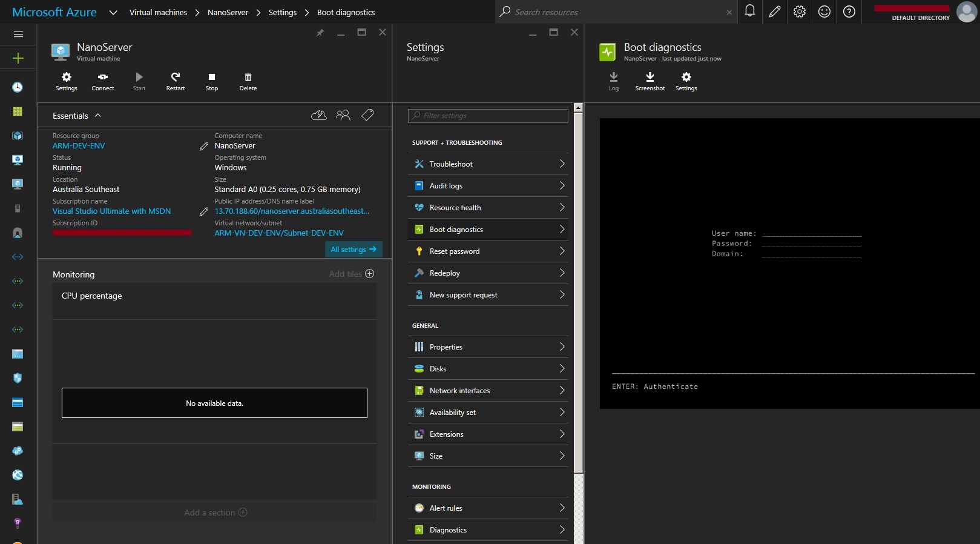Open ARM-VN-DEV-ENV/Subnet-DEV-ENV link
The image size is (980, 544).
tap(279, 233)
